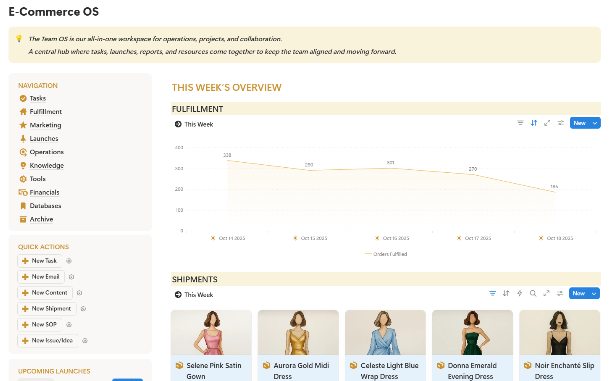Screen dimensions: 610x381
Task: Click the Oct 18 2025 axis label
Action: pos(560,238)
